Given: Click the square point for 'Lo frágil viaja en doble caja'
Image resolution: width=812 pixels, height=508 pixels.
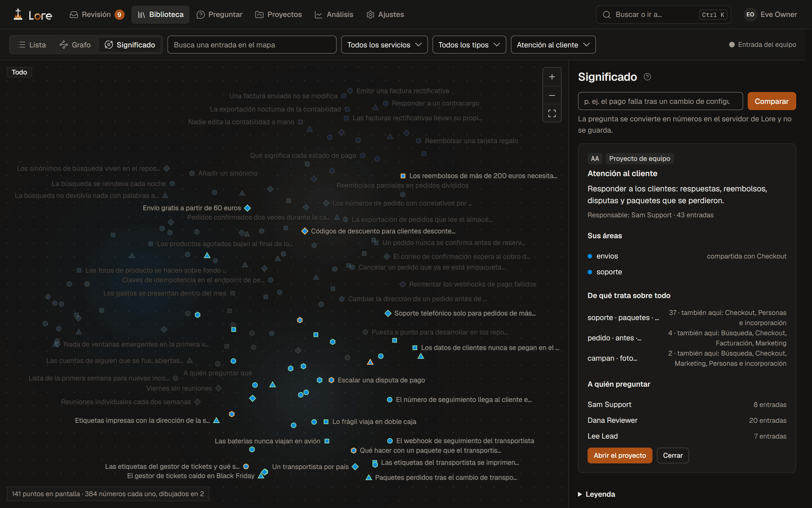Looking at the screenshot, I should click(326, 422).
